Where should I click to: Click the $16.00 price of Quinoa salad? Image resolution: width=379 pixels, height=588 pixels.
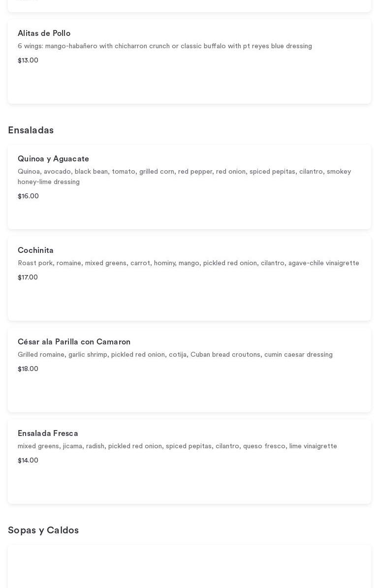[28, 196]
